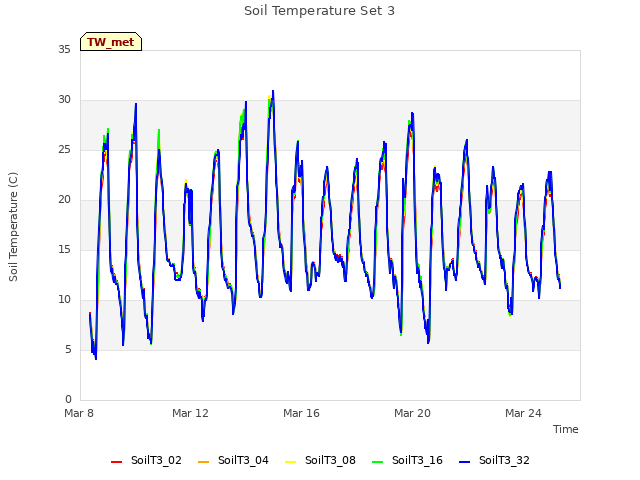640x480 pixels.
Task: Click the 30 y-axis tick label
Action: 64,100
